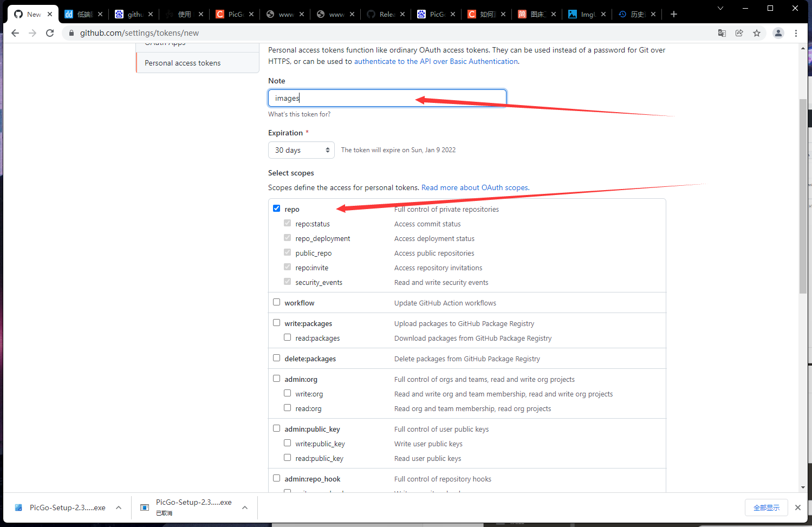The width and height of the screenshot is (812, 527).
Task: Expand options chevron for cancelled PicGo-Setup download
Action: tap(245, 508)
